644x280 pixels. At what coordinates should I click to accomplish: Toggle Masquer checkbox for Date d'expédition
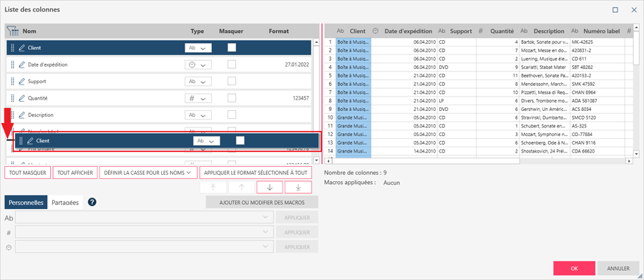232,64
